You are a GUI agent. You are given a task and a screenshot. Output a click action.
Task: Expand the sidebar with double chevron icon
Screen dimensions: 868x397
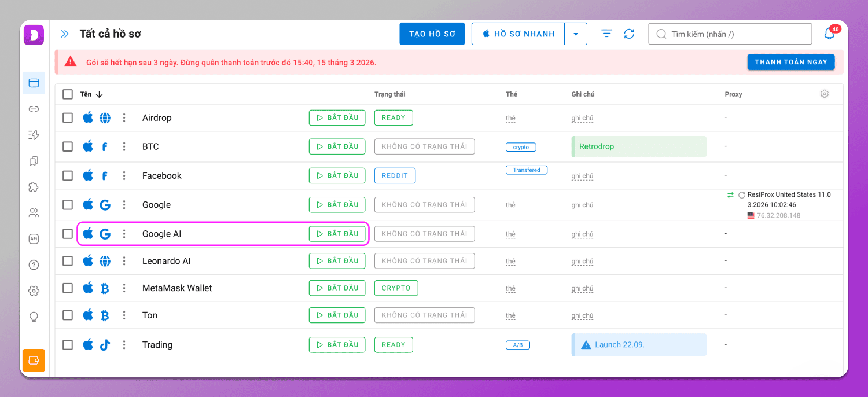(65, 34)
